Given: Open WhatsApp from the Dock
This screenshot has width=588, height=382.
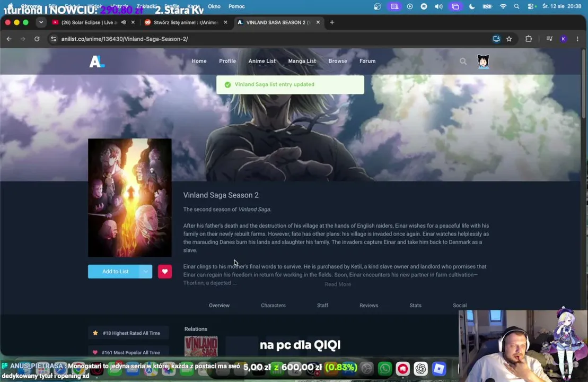Looking at the screenshot, I should pyautogui.click(x=385, y=369).
